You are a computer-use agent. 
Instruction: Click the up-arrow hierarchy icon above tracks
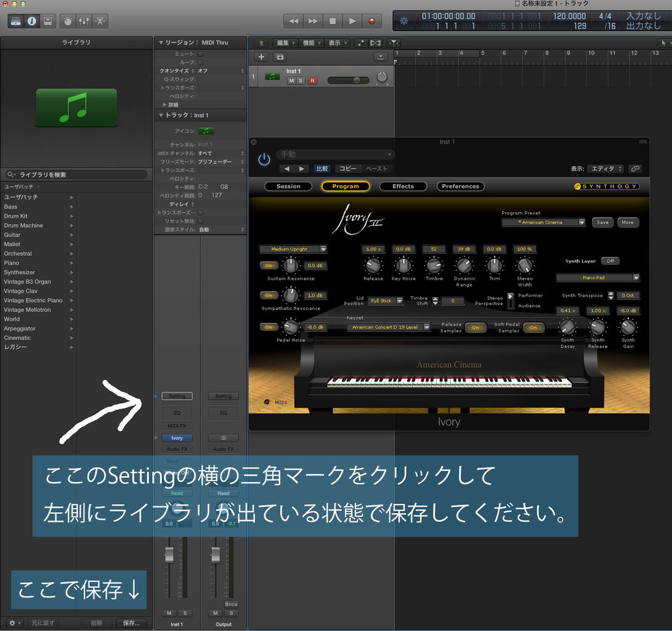coord(261,43)
